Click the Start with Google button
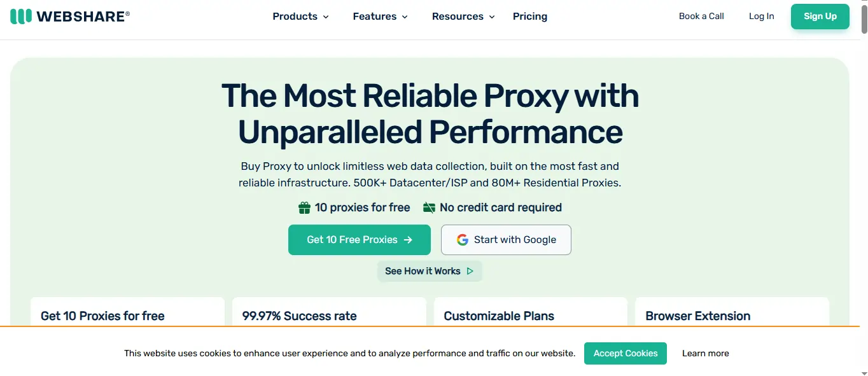The image size is (868, 376). [506, 240]
